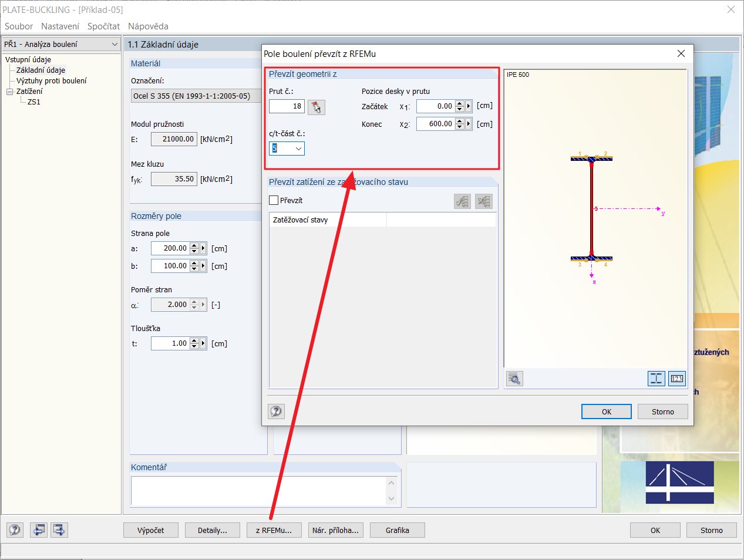Viewport: 744px width, 560px height.
Task: Open the Nastavení menu
Action: (x=60, y=26)
